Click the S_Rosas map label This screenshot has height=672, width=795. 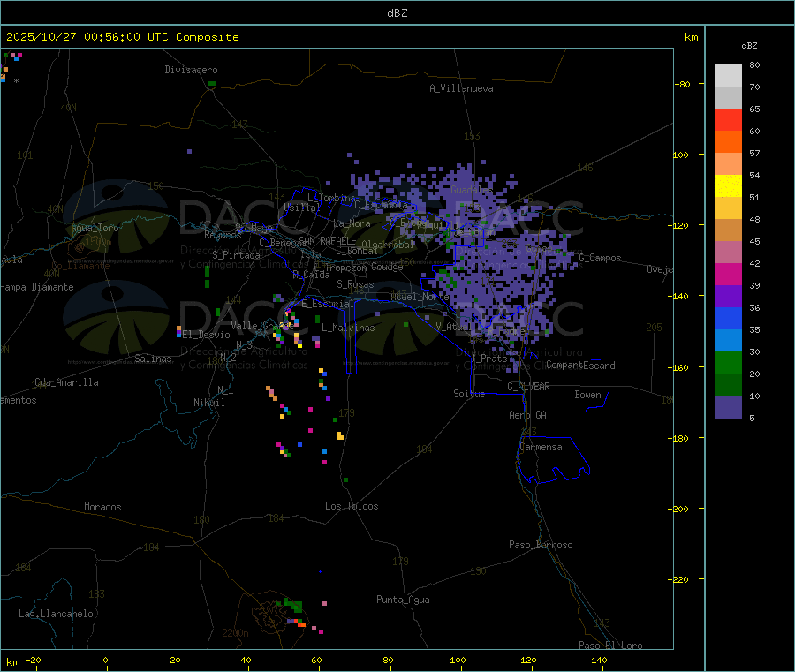tap(355, 284)
